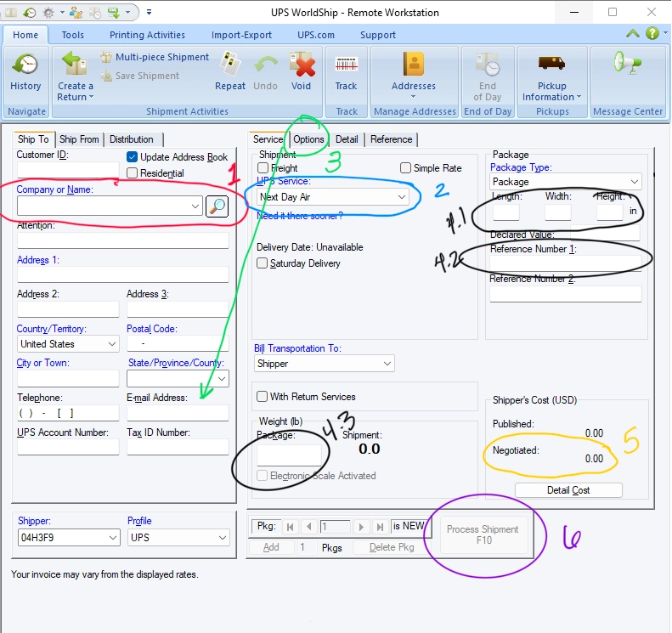Check With Return Services box

(262, 397)
